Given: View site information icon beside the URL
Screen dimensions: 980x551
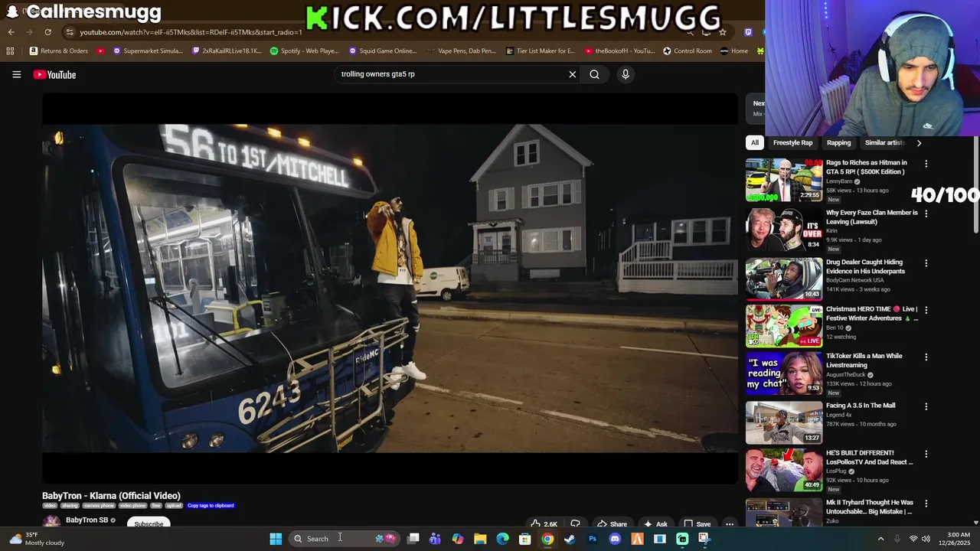Looking at the screenshot, I should point(70,32).
